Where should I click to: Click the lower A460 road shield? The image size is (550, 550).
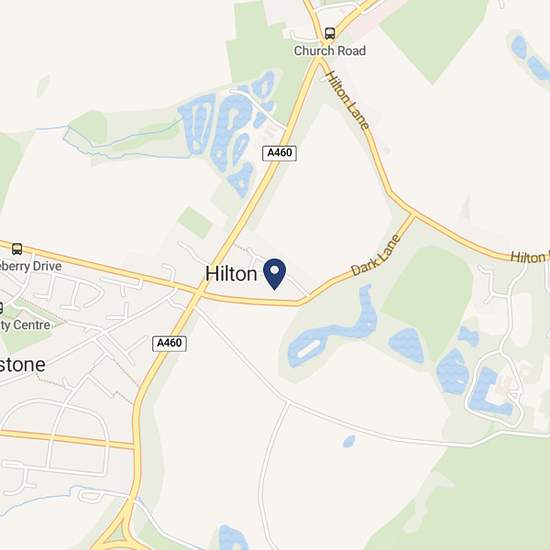pyautogui.click(x=169, y=343)
